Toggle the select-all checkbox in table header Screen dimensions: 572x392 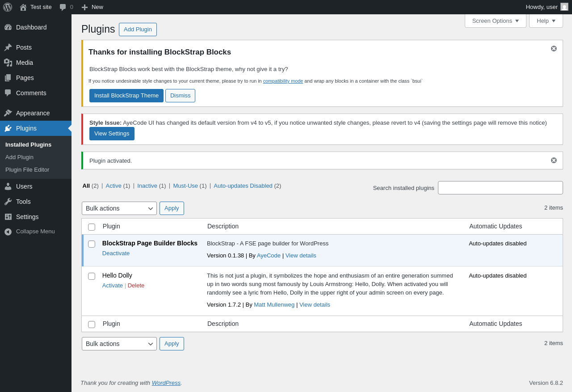(x=92, y=227)
